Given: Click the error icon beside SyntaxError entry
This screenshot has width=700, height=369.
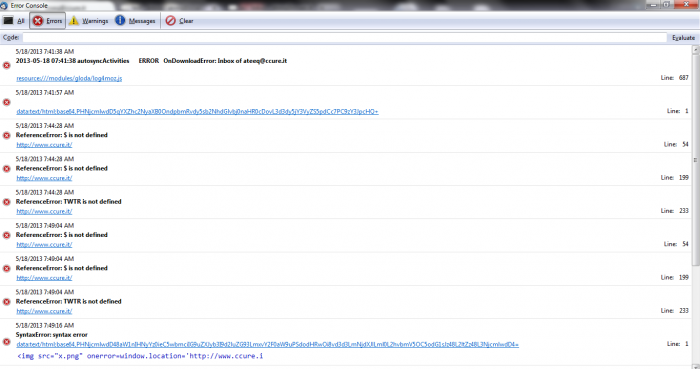Looking at the screenshot, I should [x=7, y=342].
